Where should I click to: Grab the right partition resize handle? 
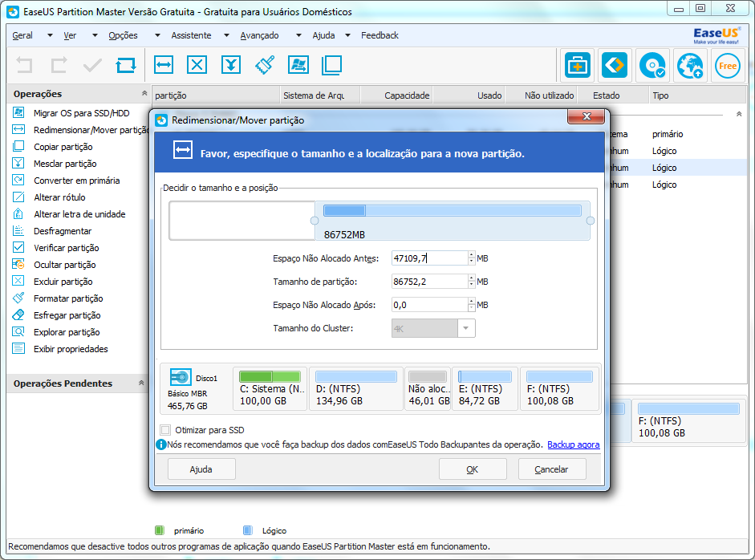coord(591,221)
